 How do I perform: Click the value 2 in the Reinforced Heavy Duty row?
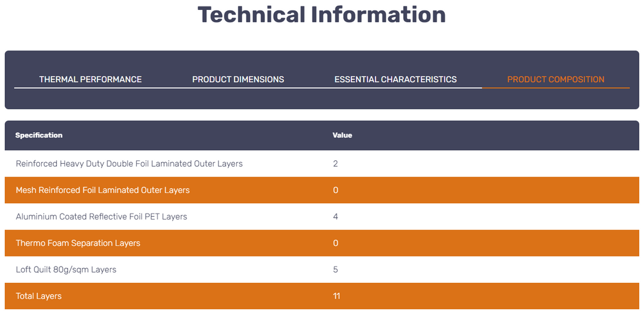pos(336,164)
